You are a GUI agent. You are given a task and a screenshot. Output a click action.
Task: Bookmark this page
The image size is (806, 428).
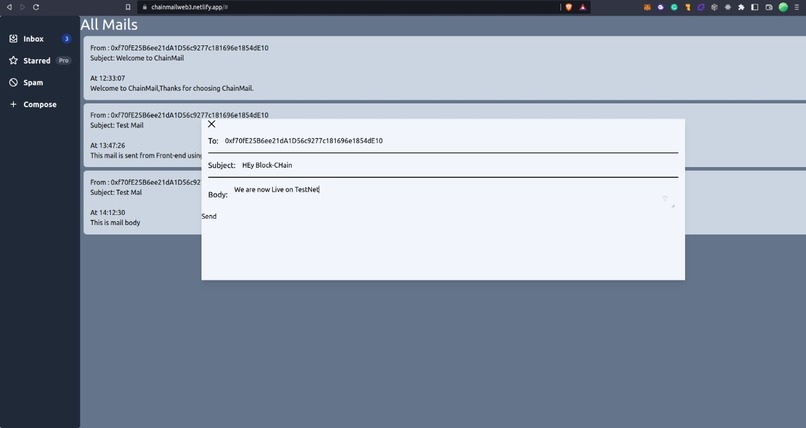pyautogui.click(x=128, y=7)
